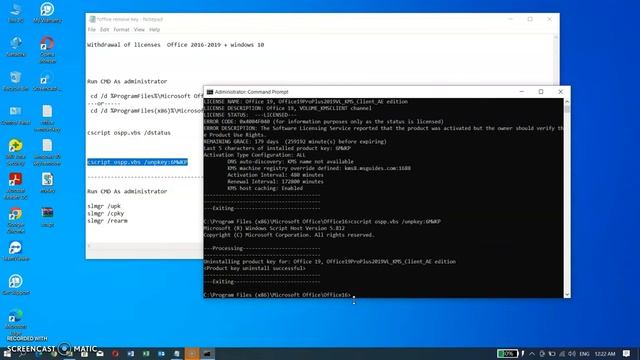Open Notepad Format menu

pyautogui.click(x=121, y=30)
